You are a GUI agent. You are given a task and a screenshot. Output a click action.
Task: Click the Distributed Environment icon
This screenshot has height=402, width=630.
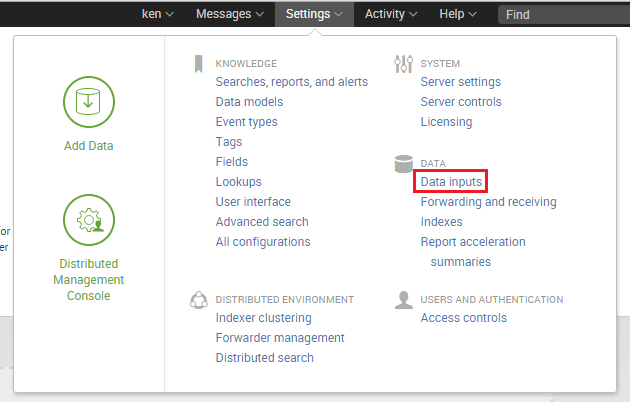pyautogui.click(x=199, y=299)
